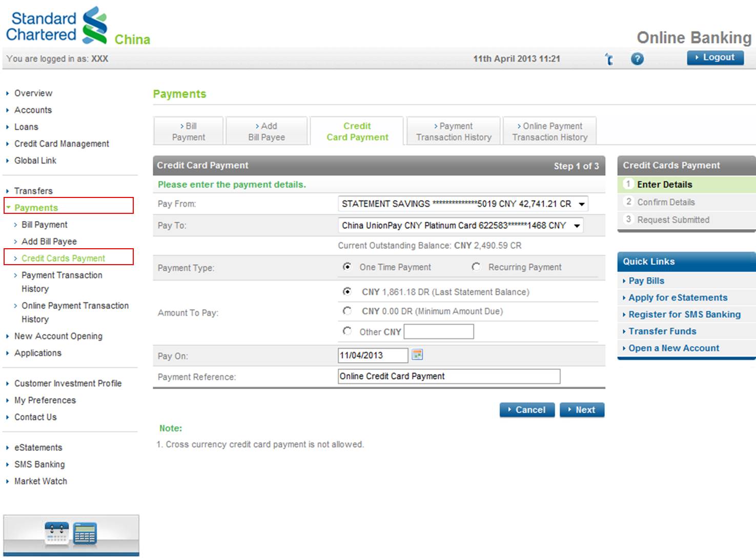Viewport: 756px width, 558px height.
Task: Select the Other CNY amount radio
Action: (x=347, y=331)
